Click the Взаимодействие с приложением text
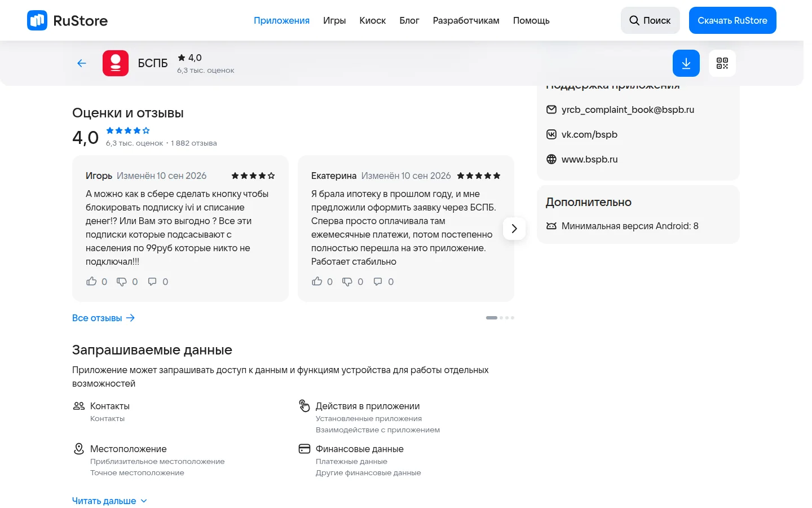This screenshot has width=812, height=508. pos(378,430)
